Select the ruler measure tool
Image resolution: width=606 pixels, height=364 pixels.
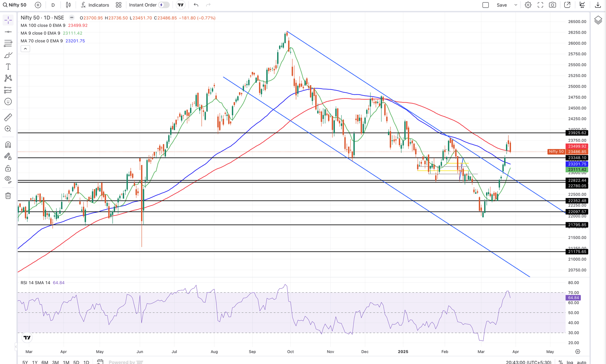[x=8, y=117]
